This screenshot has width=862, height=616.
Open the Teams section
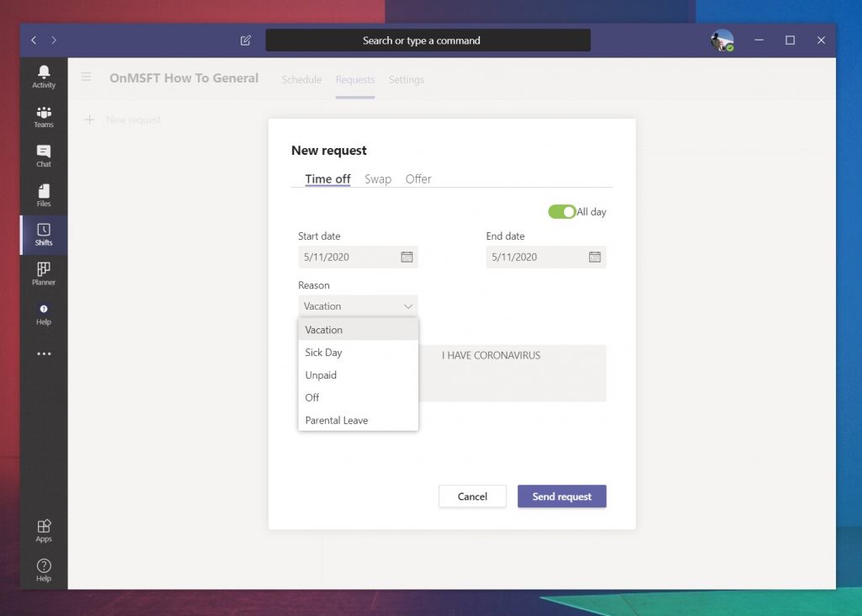click(44, 116)
